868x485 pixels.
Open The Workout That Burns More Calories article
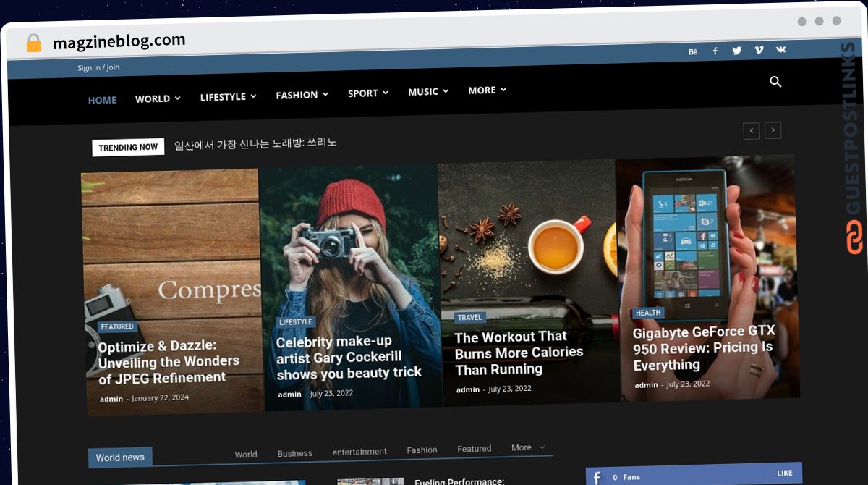[519, 353]
